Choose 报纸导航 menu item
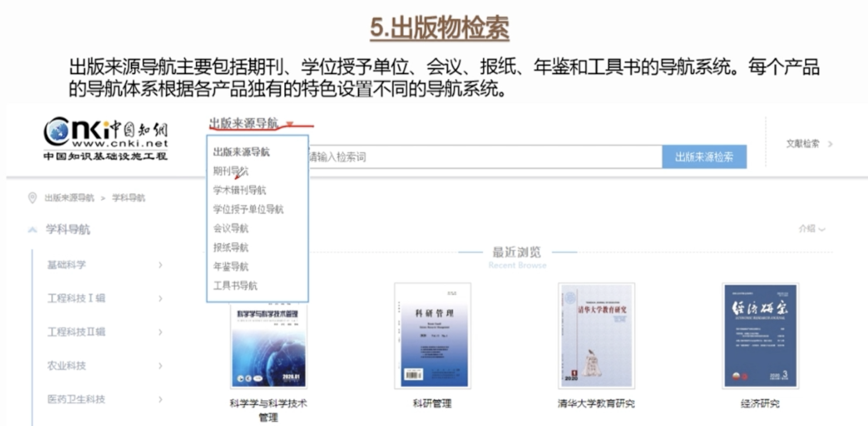Viewport: 868px width, 426px height. (231, 247)
